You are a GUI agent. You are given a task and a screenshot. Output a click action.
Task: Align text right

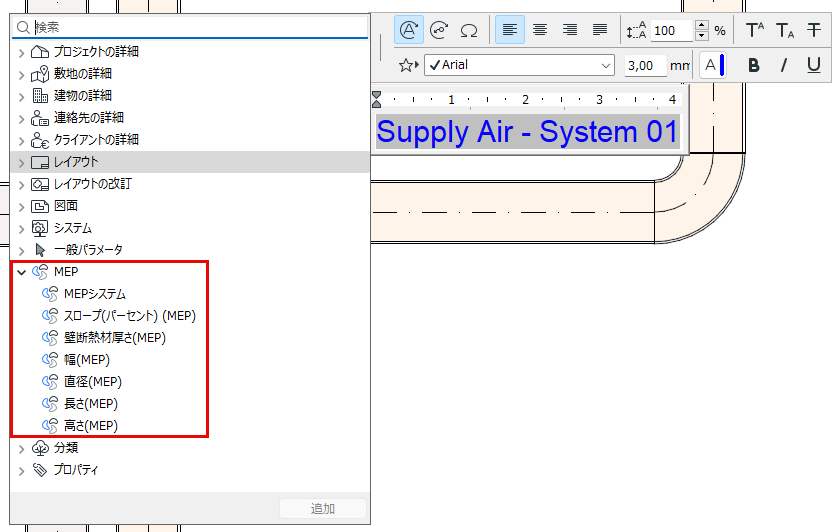tap(570, 30)
